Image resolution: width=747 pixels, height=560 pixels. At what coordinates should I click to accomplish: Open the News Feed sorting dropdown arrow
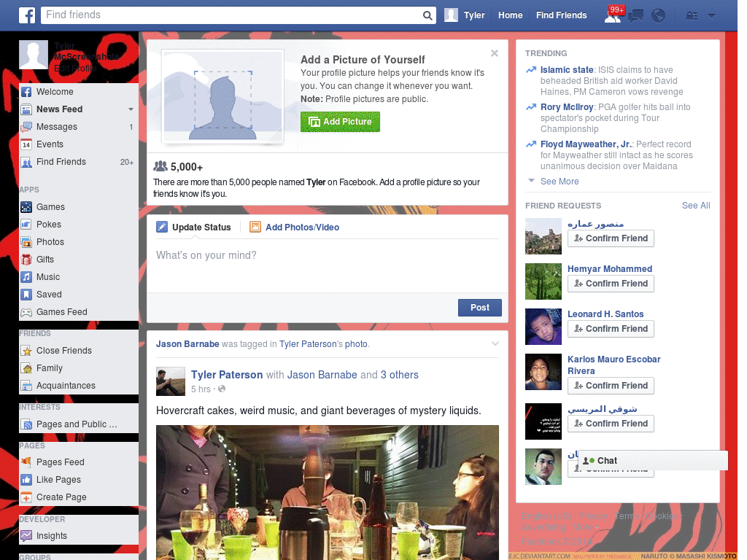click(x=131, y=109)
